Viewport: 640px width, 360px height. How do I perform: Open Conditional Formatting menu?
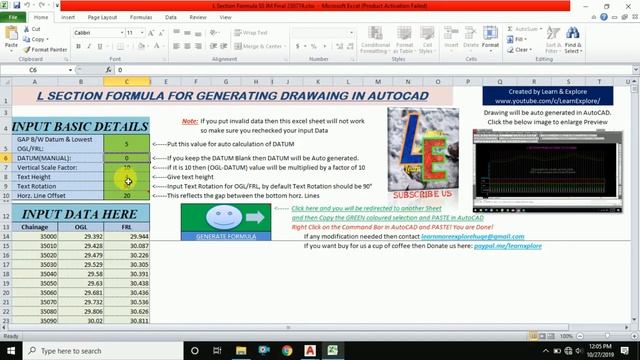[x=375, y=40]
